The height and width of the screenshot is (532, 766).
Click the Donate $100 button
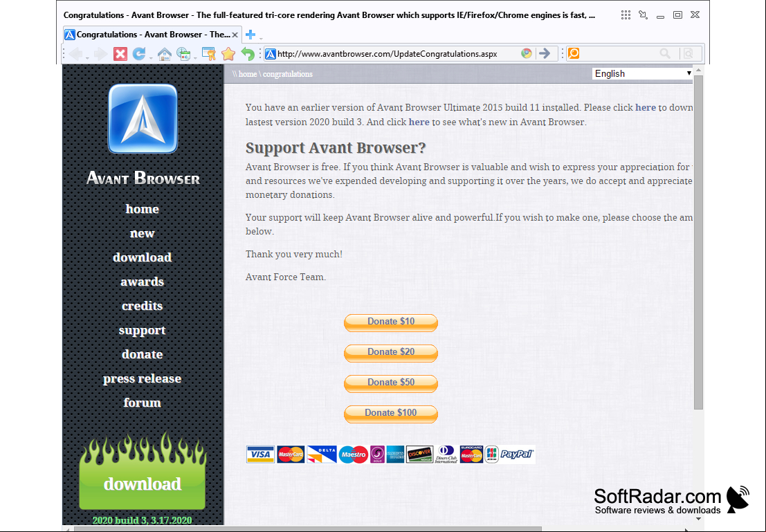tap(391, 413)
